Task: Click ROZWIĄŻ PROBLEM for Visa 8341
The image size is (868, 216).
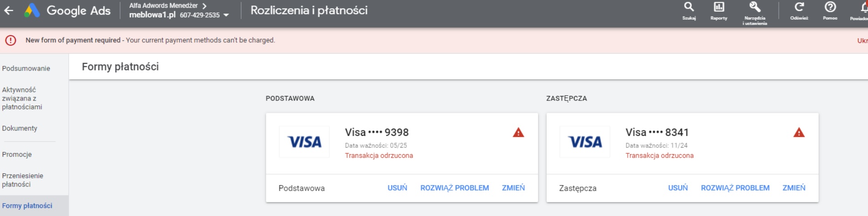Action: [x=735, y=188]
